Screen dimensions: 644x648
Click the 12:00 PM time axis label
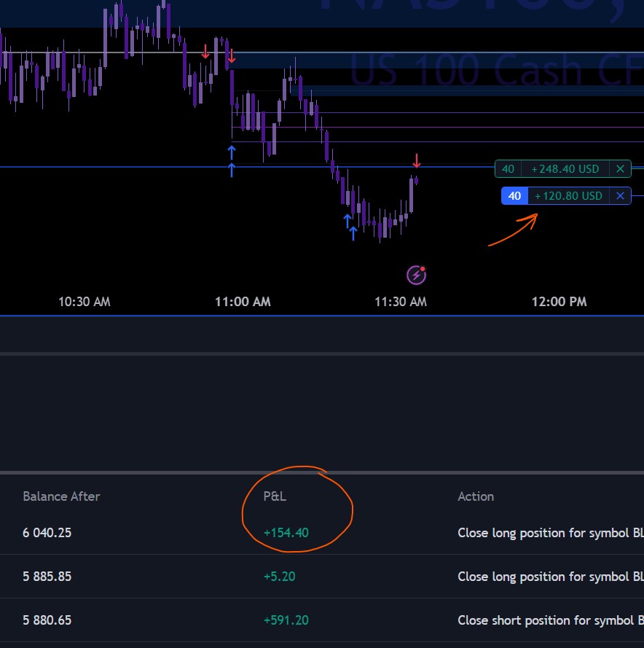[559, 302]
